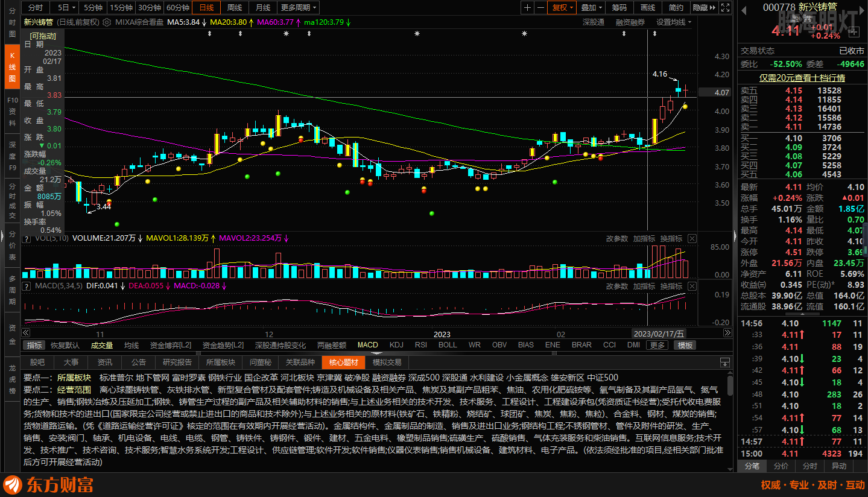The height and width of the screenshot is (497, 868).
Task: Open 更多周期 dropdown
Action: (299, 8)
